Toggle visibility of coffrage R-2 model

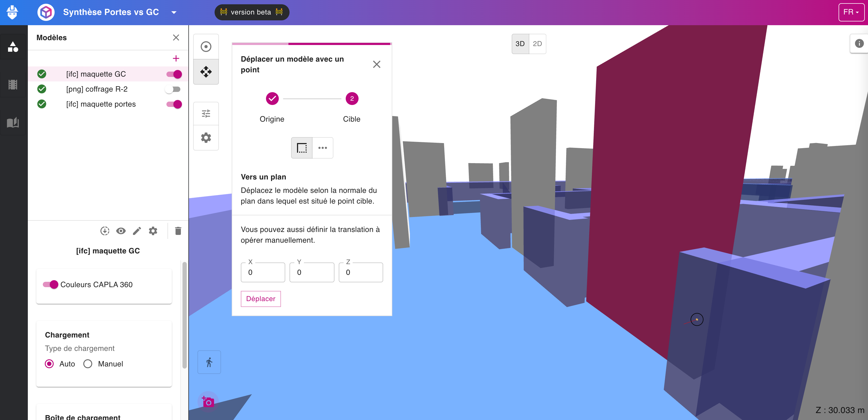click(173, 89)
